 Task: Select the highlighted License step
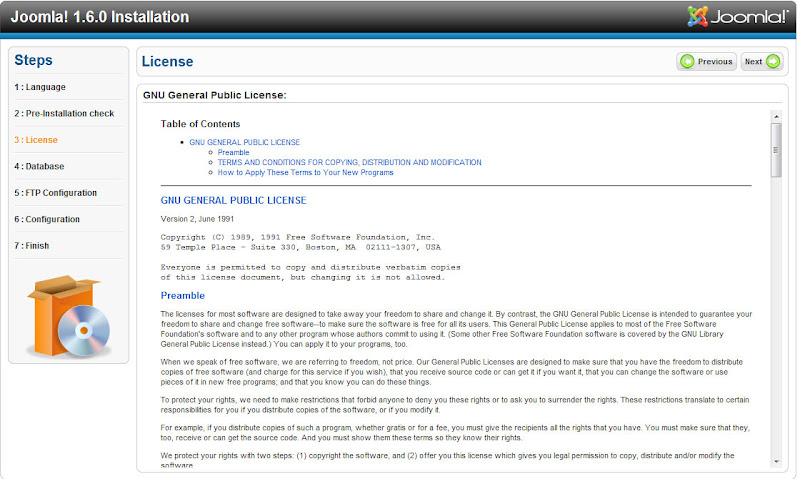pos(36,140)
